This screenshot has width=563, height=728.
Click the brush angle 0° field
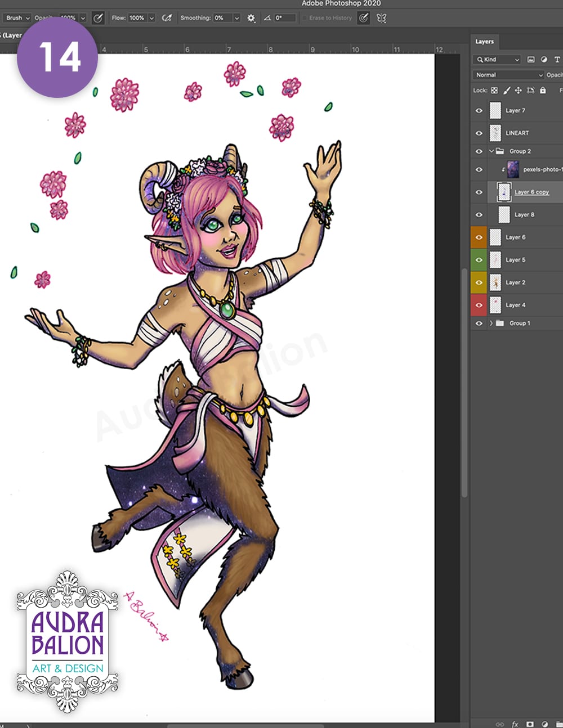point(285,18)
